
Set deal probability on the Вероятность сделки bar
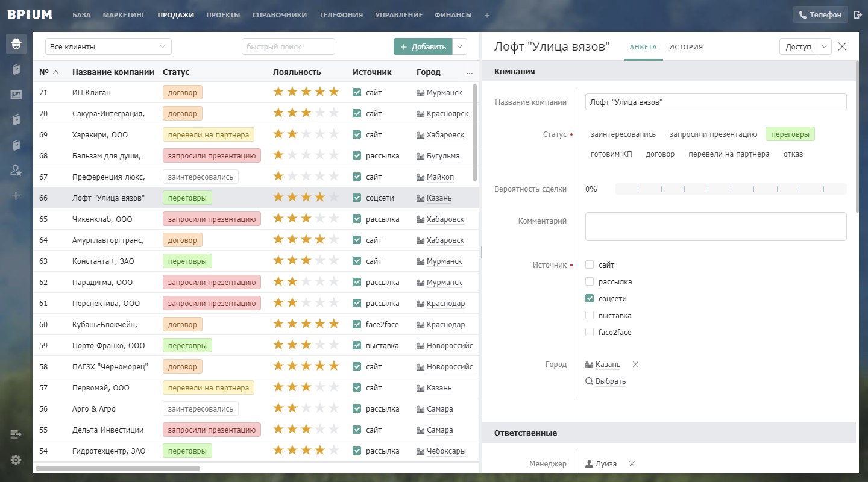[731, 189]
